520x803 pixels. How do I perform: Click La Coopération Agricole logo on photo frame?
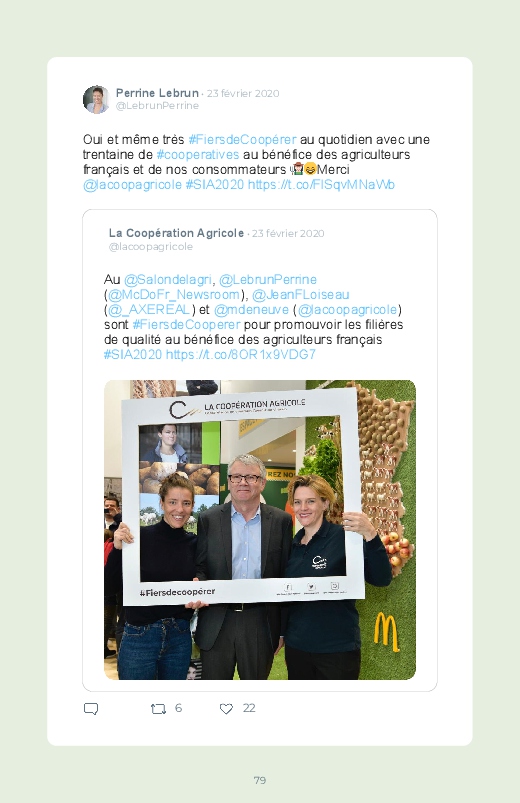point(237,408)
